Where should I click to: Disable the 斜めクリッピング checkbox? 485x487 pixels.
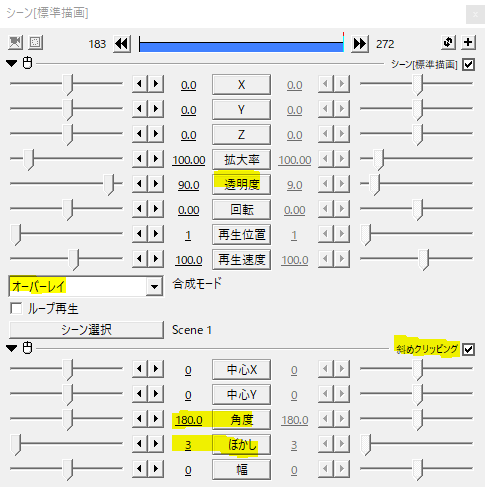tap(468, 349)
